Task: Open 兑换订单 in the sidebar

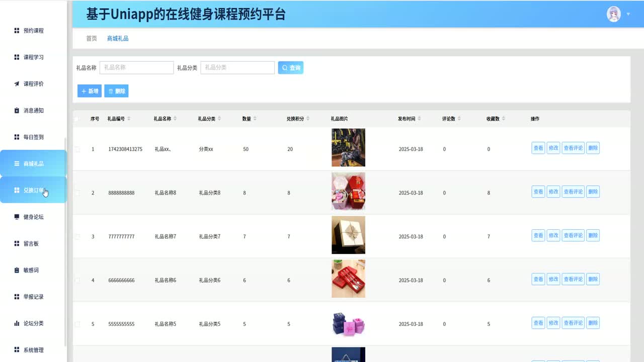Action: tap(33, 190)
